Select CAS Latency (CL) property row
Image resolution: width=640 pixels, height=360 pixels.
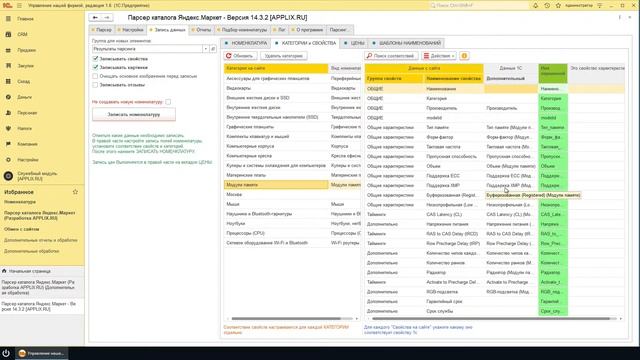[495, 214]
